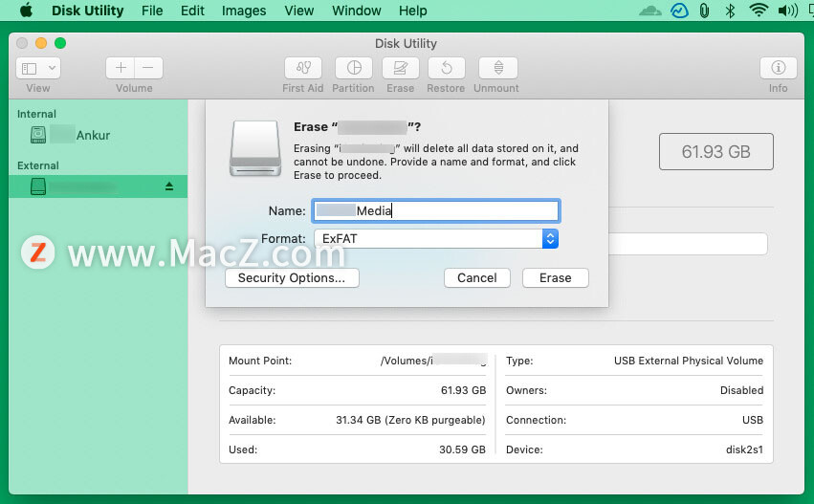Open the Images menu
The image size is (814, 504).
pyautogui.click(x=244, y=11)
